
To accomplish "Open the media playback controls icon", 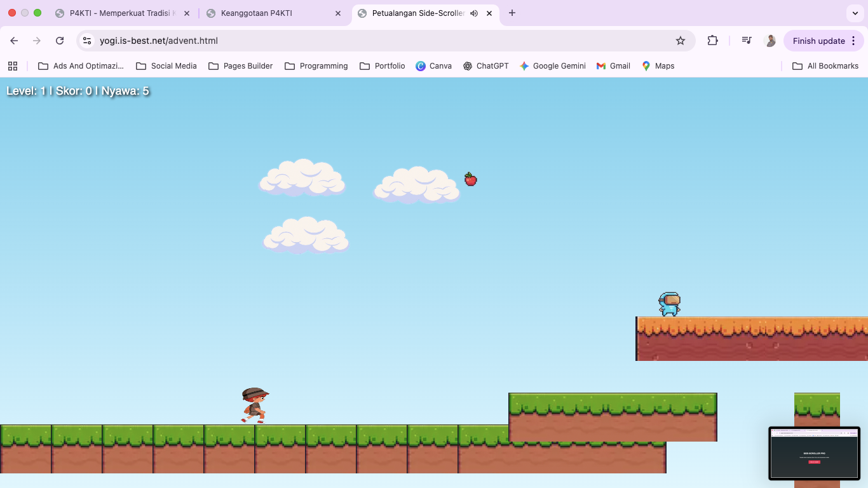I will point(746,40).
